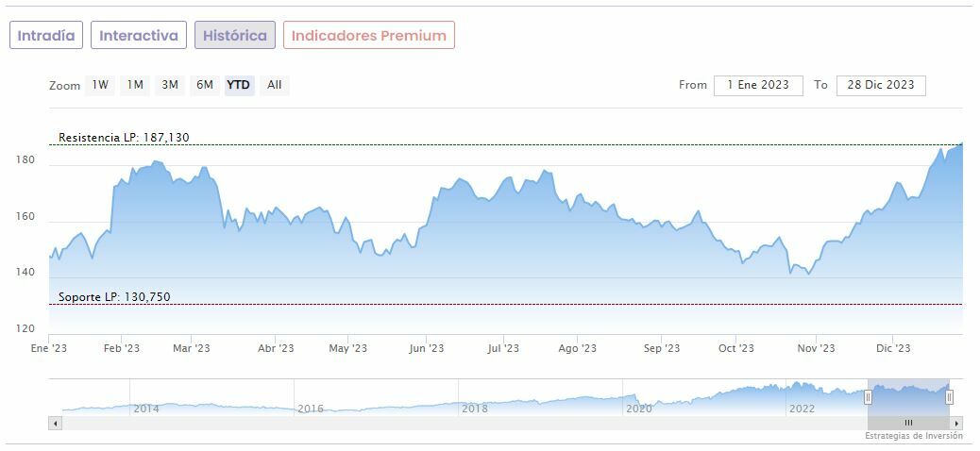The width and height of the screenshot is (980, 451).
Task: Click the navigator scrollbar left arrow
Action: click(55, 423)
